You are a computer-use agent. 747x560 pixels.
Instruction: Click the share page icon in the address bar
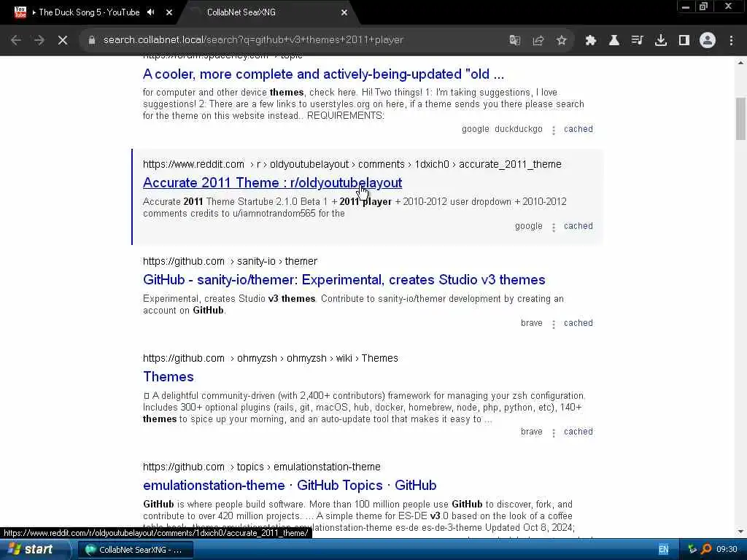[x=538, y=41]
